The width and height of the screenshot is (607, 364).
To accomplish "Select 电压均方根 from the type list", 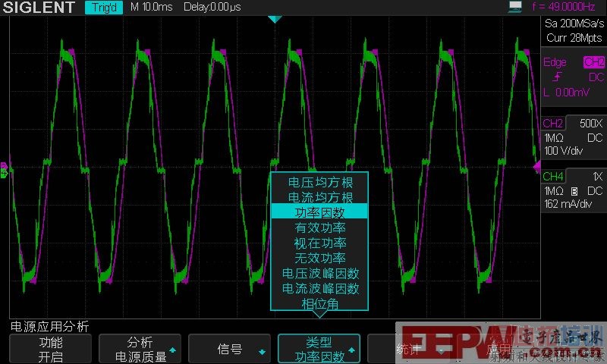I will click(319, 182).
